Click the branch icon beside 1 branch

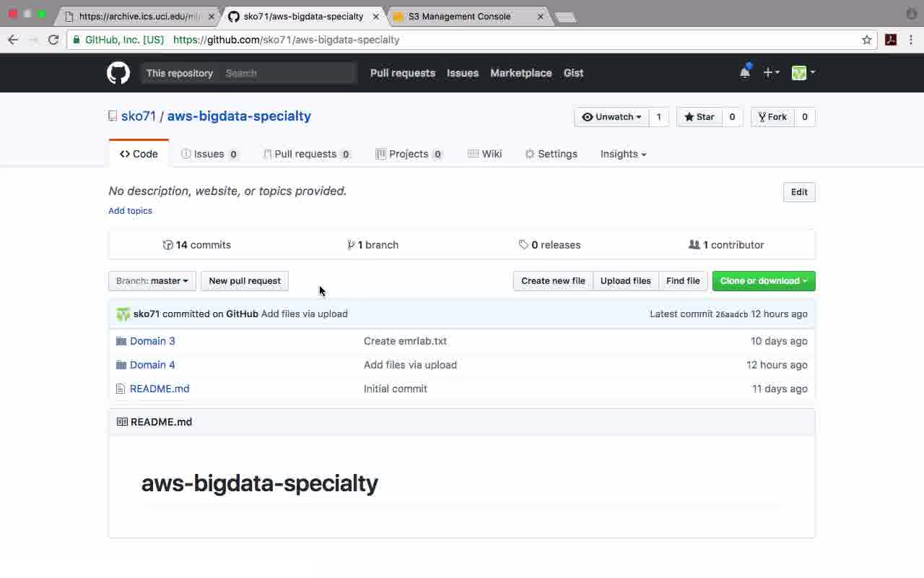pos(351,245)
